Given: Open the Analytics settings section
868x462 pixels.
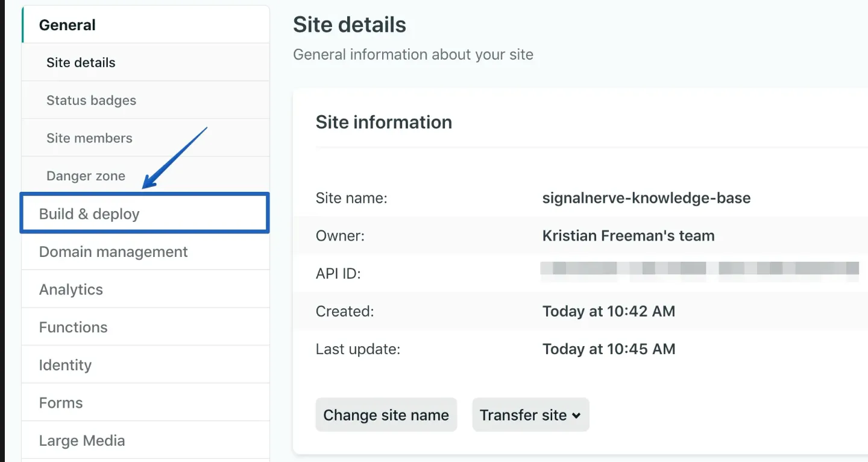Looking at the screenshot, I should (x=71, y=290).
